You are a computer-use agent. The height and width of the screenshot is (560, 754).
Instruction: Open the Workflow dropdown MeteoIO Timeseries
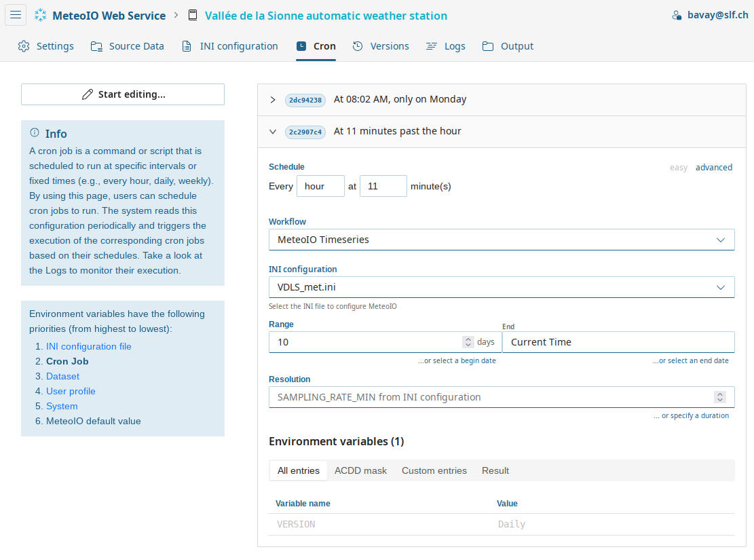pos(501,240)
